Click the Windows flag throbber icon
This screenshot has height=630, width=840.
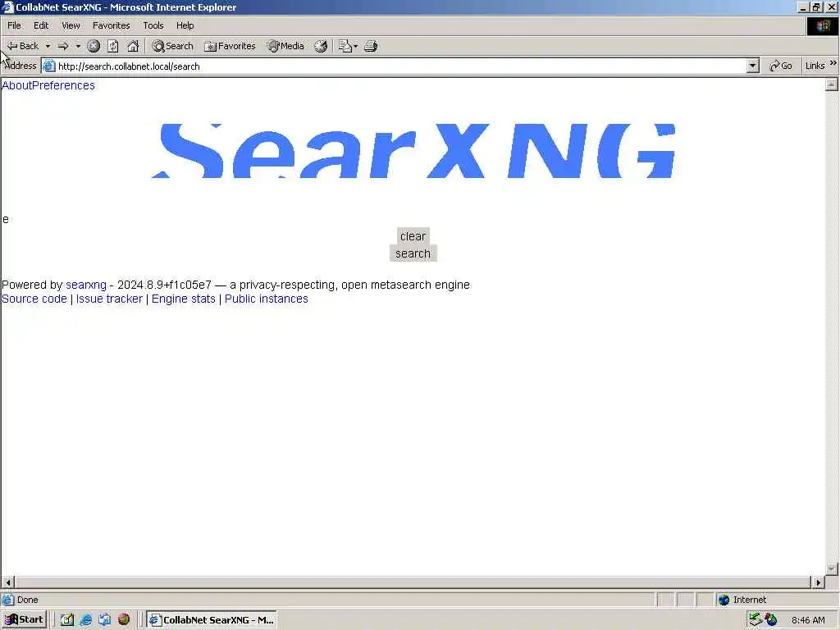tap(822, 25)
